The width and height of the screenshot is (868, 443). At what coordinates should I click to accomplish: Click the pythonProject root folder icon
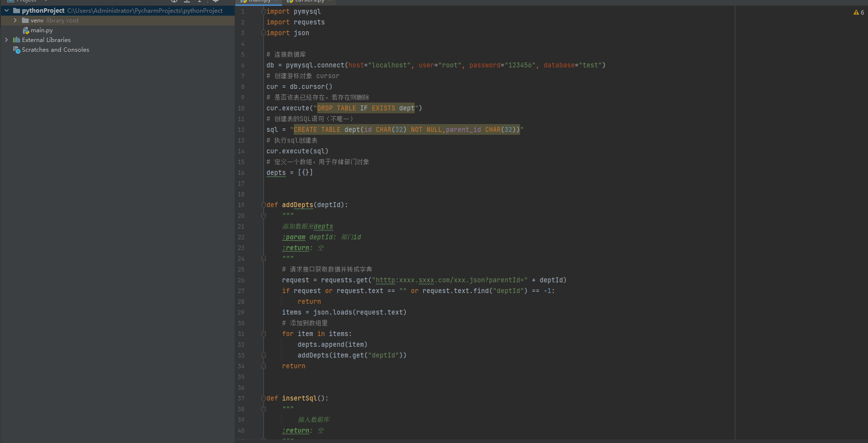[17, 11]
